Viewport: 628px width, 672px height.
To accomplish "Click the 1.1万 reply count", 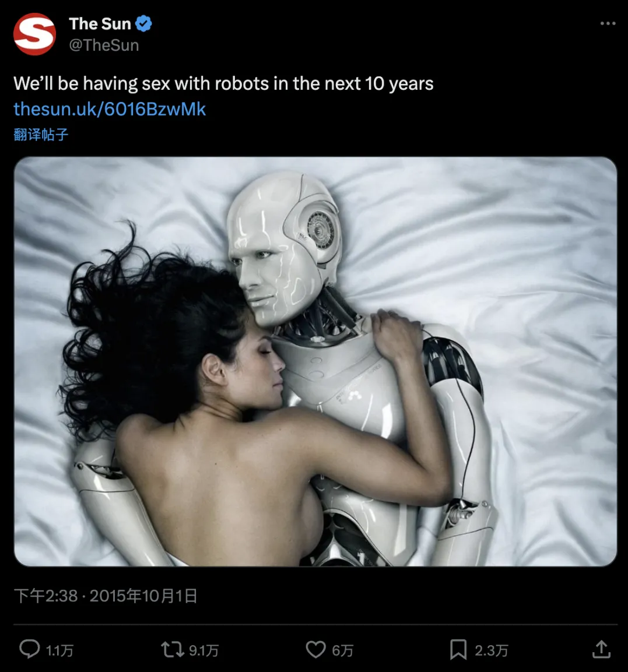I will tap(59, 650).
